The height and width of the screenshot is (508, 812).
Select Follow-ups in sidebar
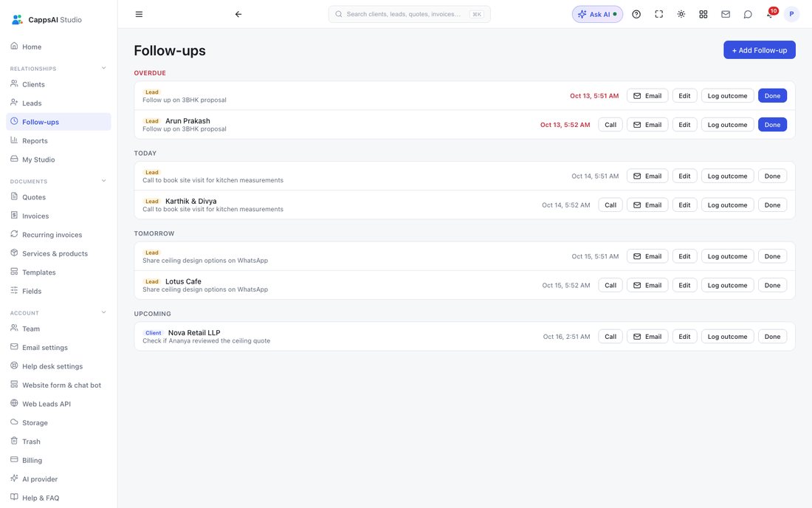[x=58, y=122]
